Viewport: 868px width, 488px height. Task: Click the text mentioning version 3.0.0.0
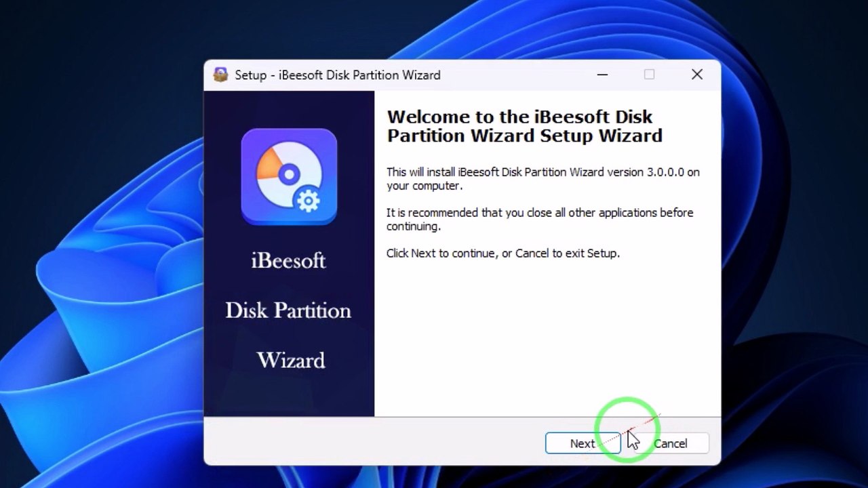coord(542,179)
